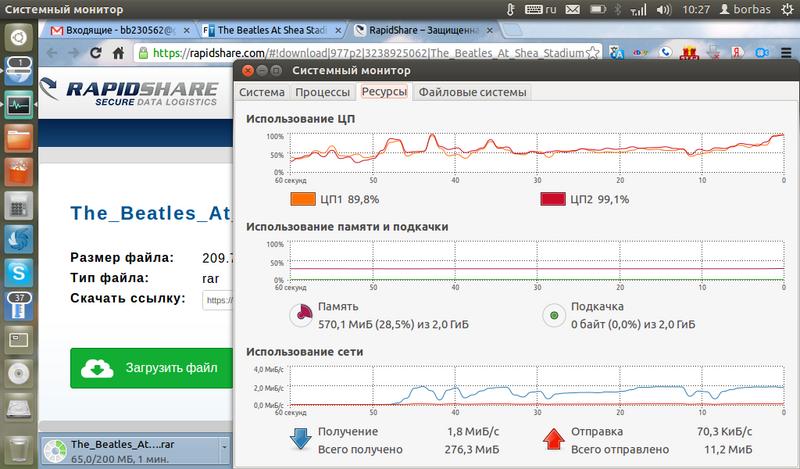The height and width of the screenshot is (469, 800).
Task: Click the green Загрузить файл button
Action: point(152,368)
